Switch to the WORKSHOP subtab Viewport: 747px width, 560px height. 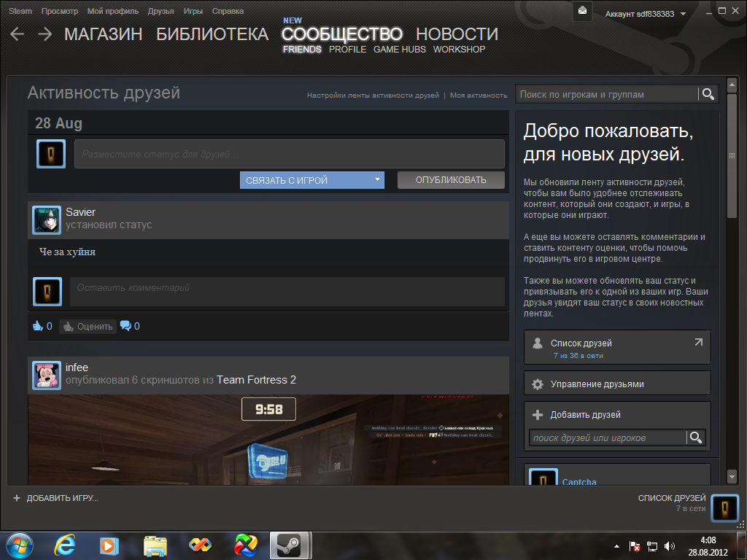point(460,50)
